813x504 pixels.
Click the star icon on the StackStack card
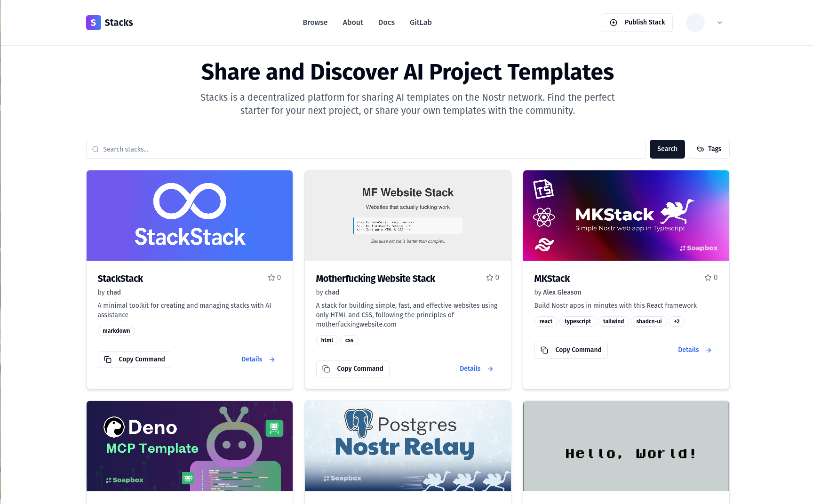tap(271, 277)
